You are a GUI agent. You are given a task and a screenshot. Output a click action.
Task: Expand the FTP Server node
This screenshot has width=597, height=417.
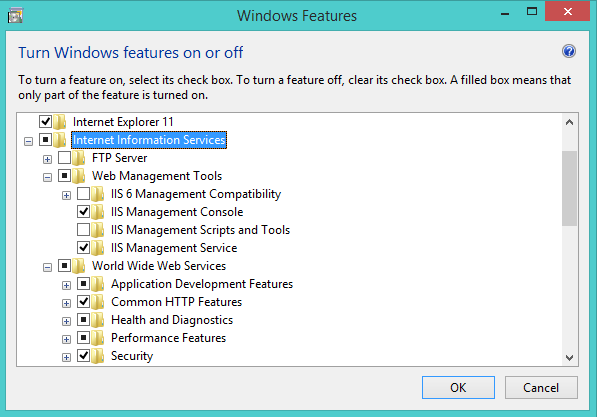pyautogui.click(x=47, y=160)
